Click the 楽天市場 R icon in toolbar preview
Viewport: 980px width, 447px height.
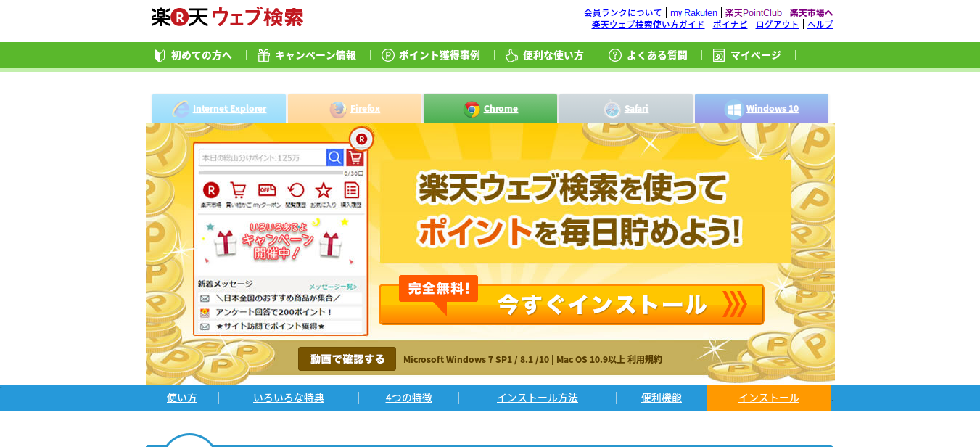211,190
